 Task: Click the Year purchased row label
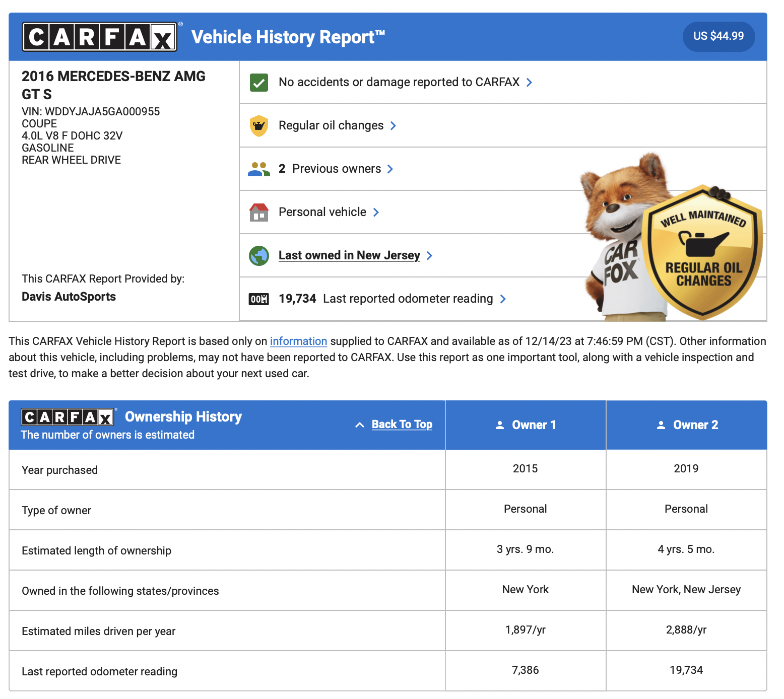(x=59, y=470)
